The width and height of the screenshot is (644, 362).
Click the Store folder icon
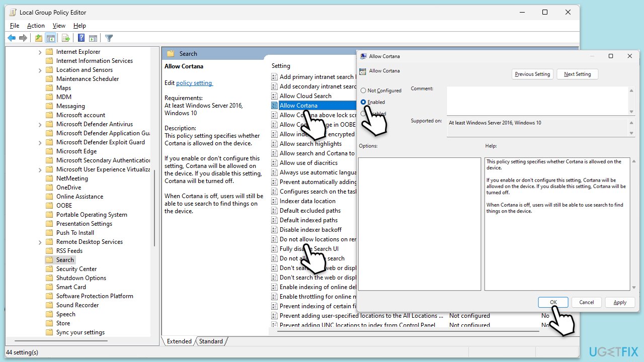[49, 323]
